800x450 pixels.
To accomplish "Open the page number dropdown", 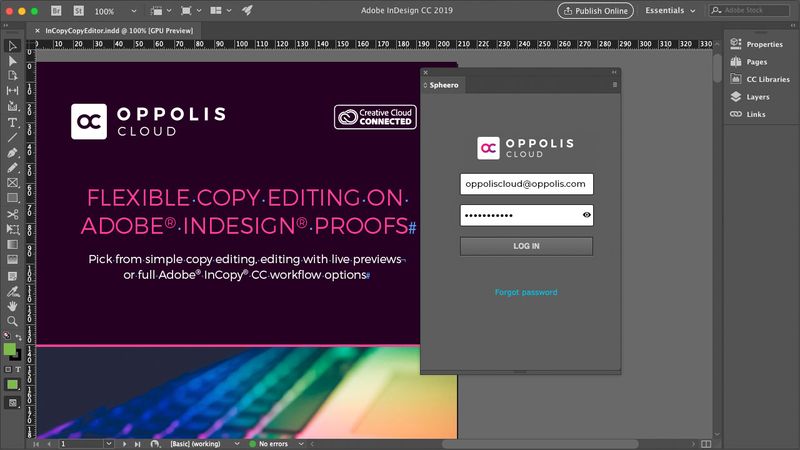I will tap(109, 444).
